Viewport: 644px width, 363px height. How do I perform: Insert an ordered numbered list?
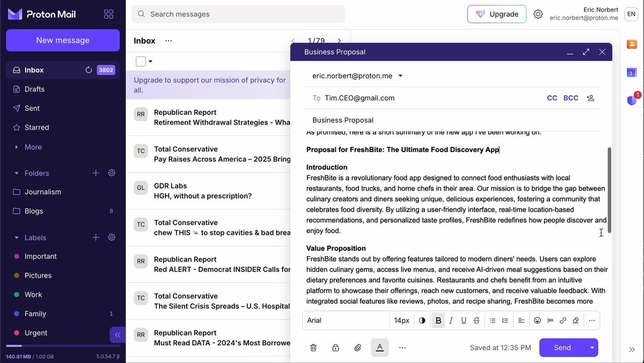click(x=505, y=321)
